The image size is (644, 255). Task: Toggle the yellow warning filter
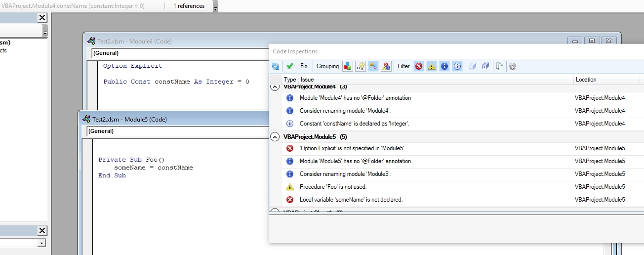coord(432,66)
